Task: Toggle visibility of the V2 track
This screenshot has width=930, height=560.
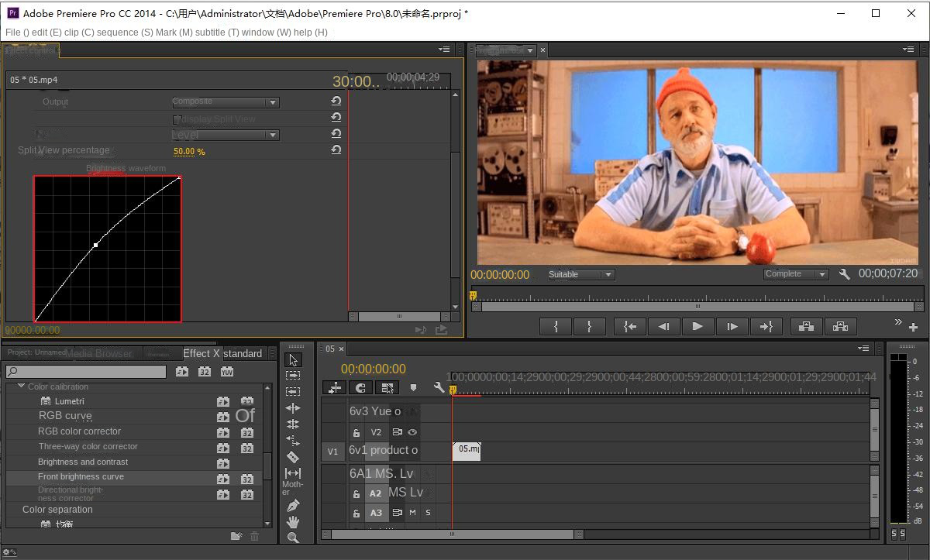Action: click(412, 432)
